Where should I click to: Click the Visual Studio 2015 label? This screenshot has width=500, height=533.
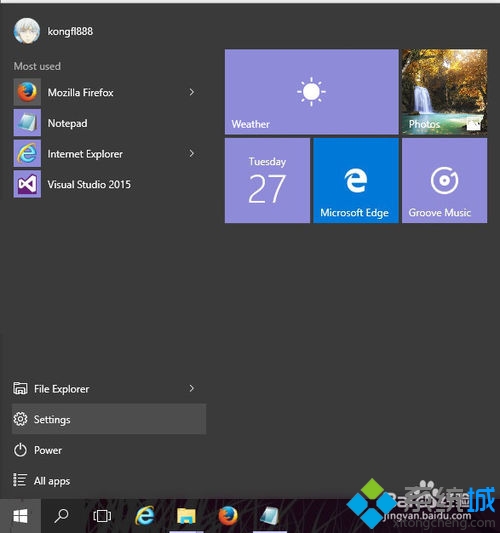(89, 185)
